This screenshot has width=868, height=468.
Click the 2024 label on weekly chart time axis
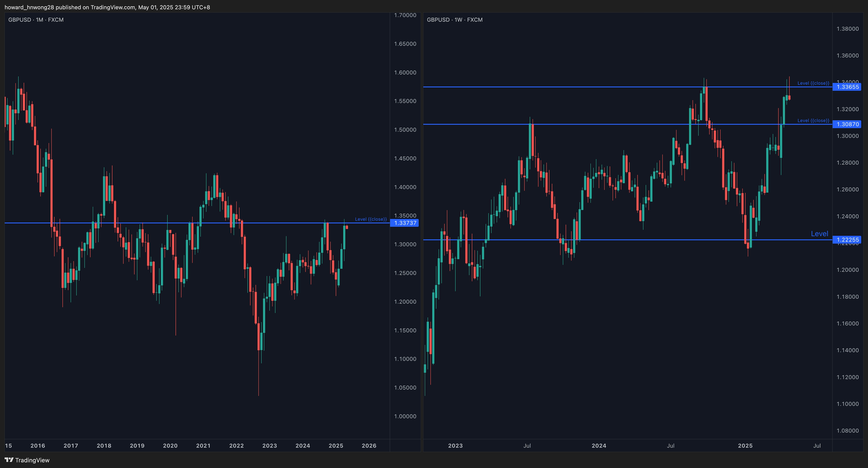(x=599, y=445)
